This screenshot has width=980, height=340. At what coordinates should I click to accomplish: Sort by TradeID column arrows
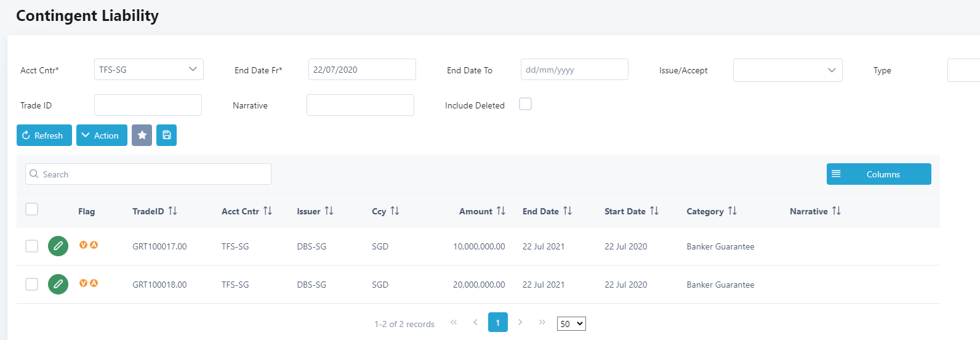(172, 211)
